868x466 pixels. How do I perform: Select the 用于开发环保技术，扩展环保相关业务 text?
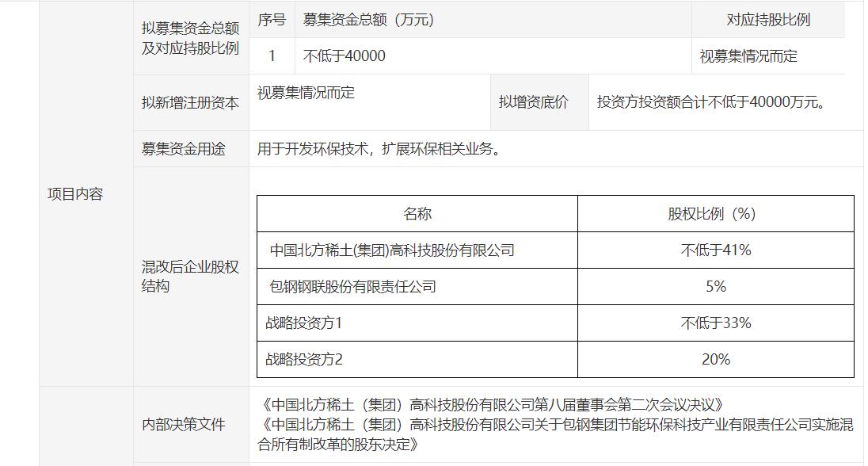pyautogui.click(x=379, y=148)
